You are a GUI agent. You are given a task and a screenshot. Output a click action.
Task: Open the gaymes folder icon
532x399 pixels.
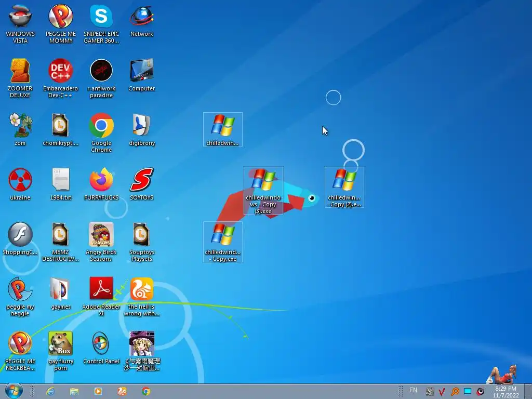click(x=61, y=294)
